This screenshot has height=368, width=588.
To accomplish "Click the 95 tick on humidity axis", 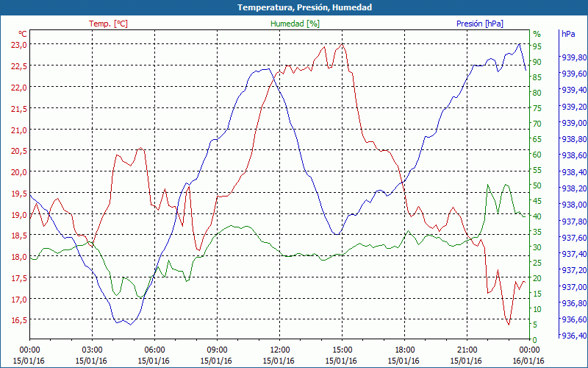I will (x=537, y=46).
